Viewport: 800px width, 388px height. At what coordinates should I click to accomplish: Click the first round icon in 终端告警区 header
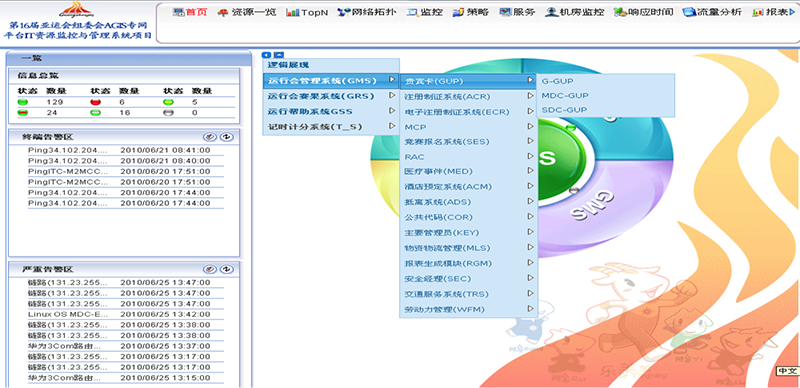click(210, 137)
